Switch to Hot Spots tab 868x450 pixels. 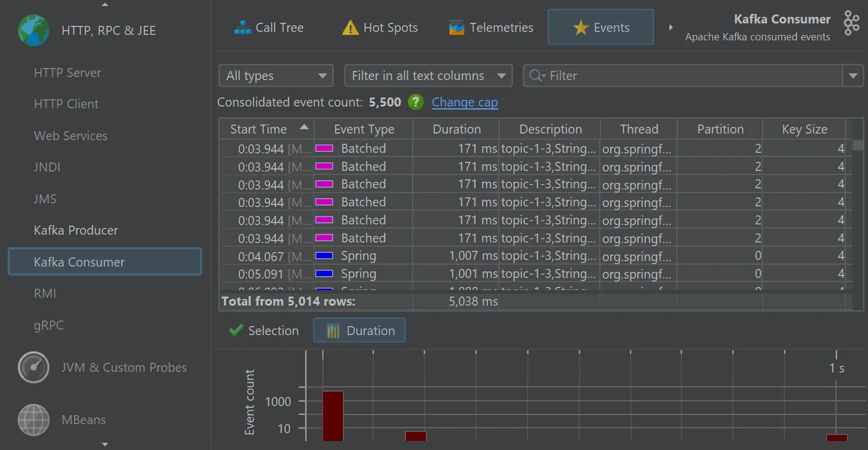[x=379, y=28]
